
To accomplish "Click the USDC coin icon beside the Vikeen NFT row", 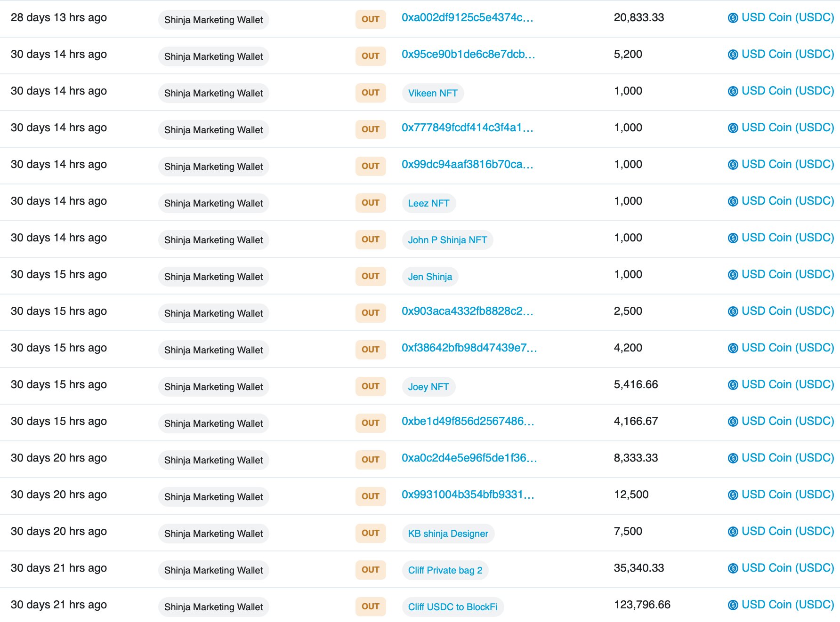I will coord(733,91).
